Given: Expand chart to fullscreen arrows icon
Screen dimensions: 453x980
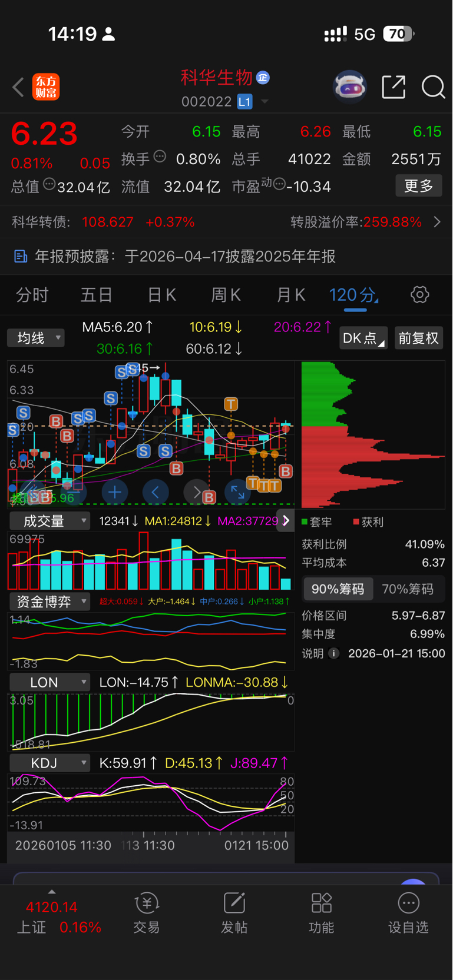Looking at the screenshot, I should (x=237, y=492).
